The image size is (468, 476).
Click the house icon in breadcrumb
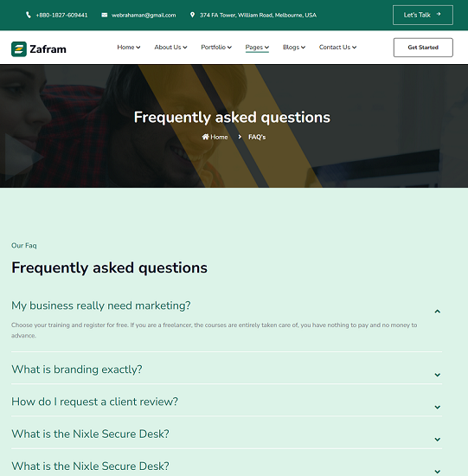206,137
